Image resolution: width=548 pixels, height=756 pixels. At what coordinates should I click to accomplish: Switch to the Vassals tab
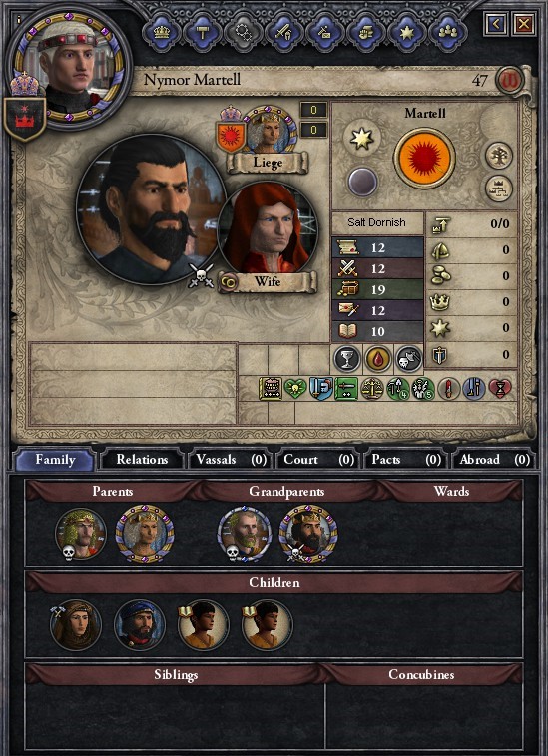click(x=231, y=460)
